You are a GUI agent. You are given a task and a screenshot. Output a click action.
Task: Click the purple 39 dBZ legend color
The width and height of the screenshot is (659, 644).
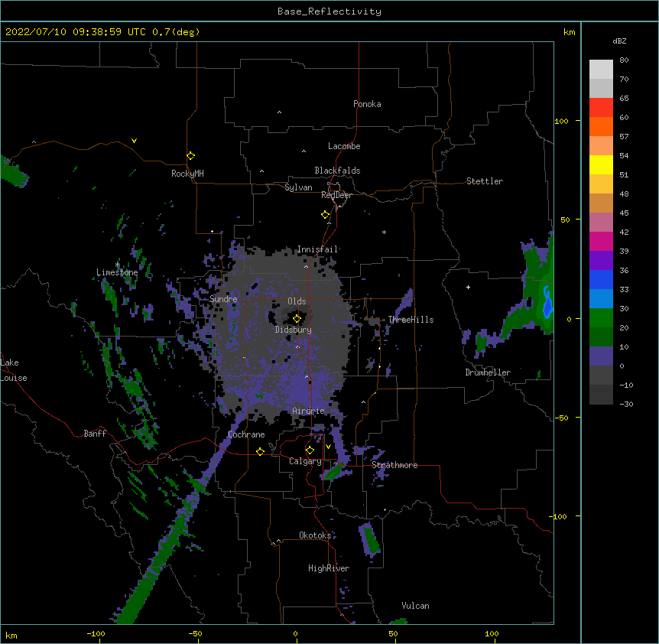[601, 261]
